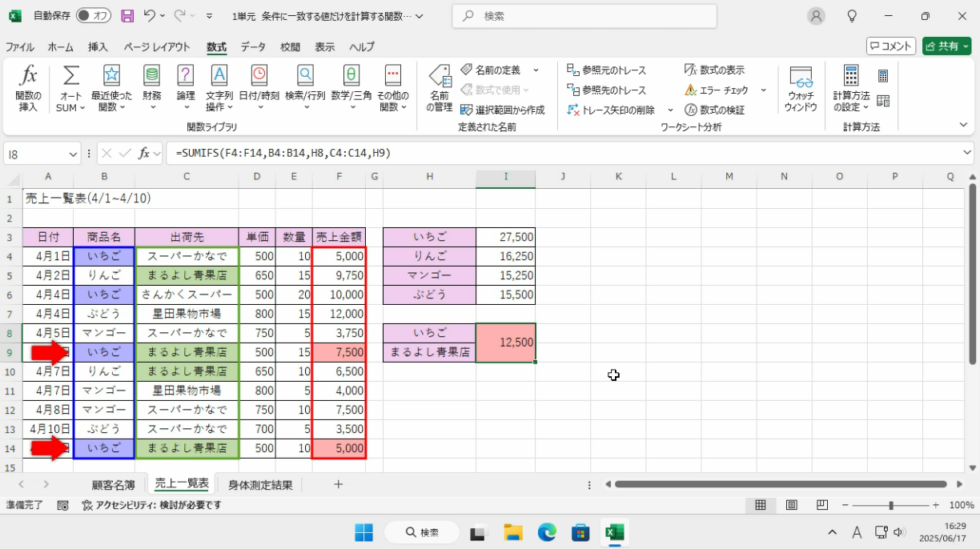Collapse the ribbon with the chevron

coord(963,125)
